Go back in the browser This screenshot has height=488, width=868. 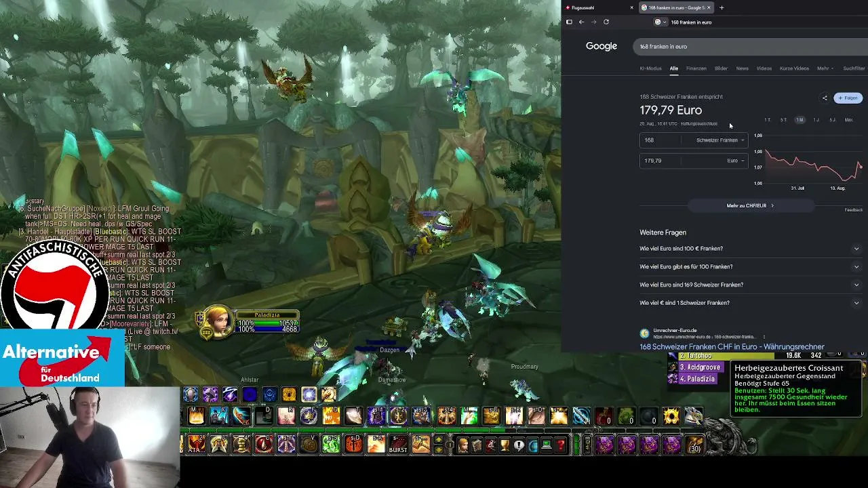(x=581, y=22)
